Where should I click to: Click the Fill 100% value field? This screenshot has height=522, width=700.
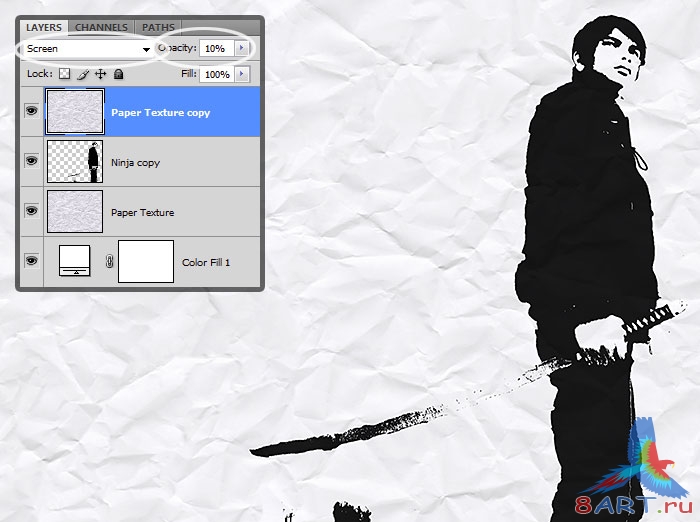coord(217,74)
